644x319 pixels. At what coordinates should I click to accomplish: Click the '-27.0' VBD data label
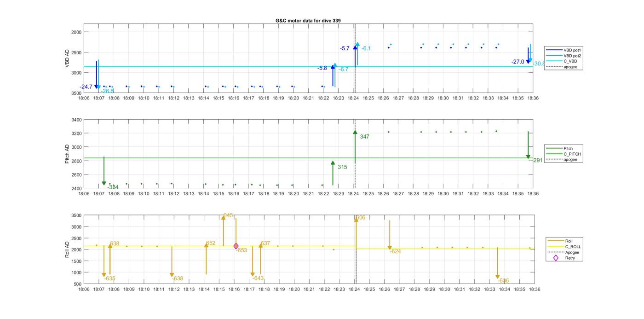[517, 62]
